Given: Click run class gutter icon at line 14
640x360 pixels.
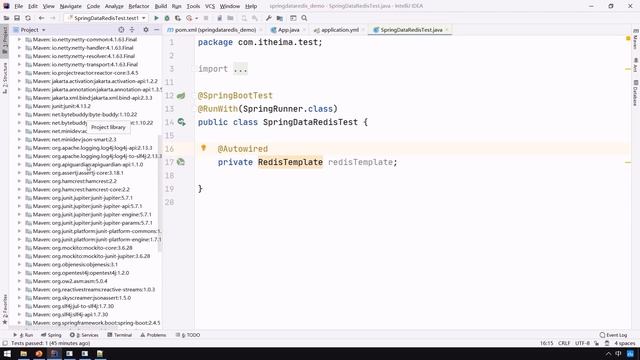Looking at the screenshot, I should pyautogui.click(x=181, y=122).
